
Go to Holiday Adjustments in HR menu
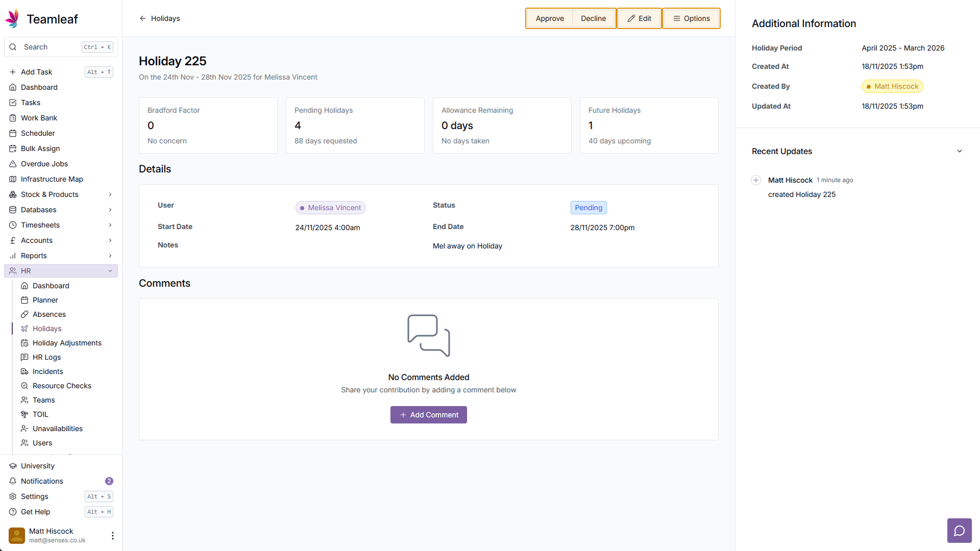pyautogui.click(x=67, y=343)
